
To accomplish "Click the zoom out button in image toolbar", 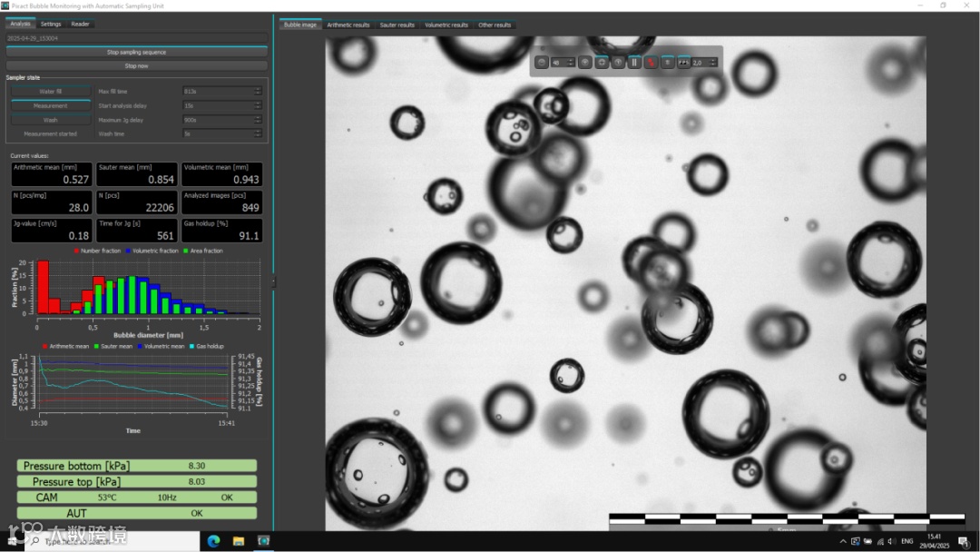I will coord(542,63).
